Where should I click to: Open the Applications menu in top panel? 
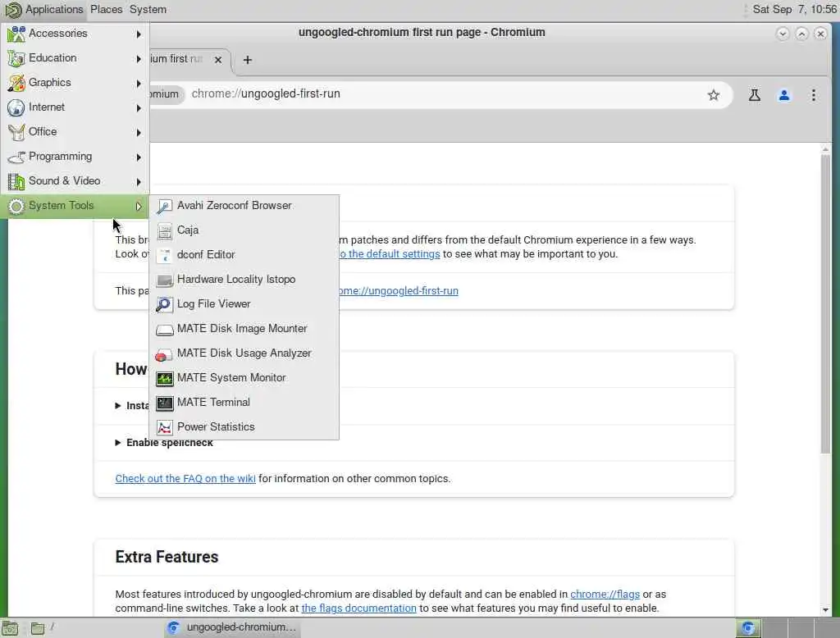[44, 10]
